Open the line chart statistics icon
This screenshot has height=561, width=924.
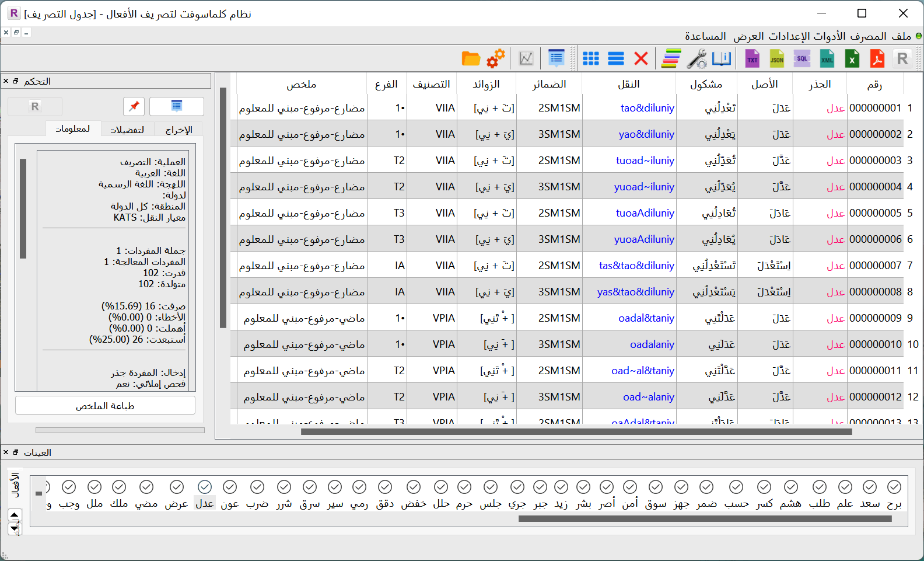(526, 58)
